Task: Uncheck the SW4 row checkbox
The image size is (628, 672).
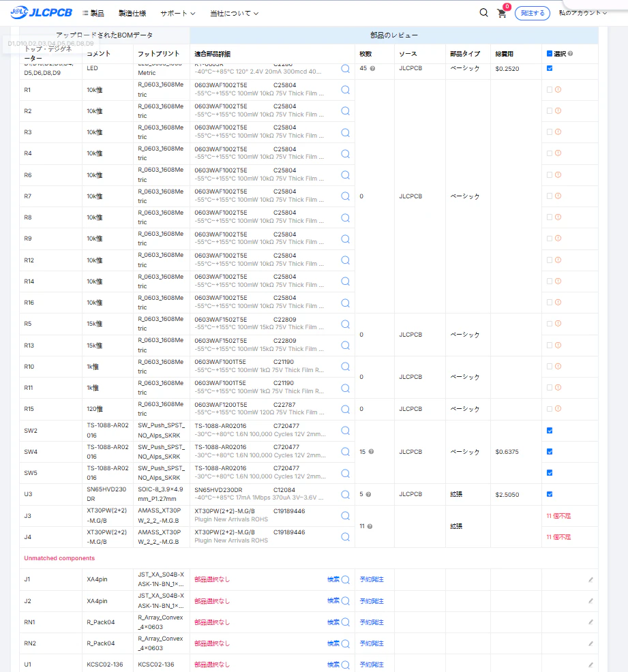Action: pos(550,451)
